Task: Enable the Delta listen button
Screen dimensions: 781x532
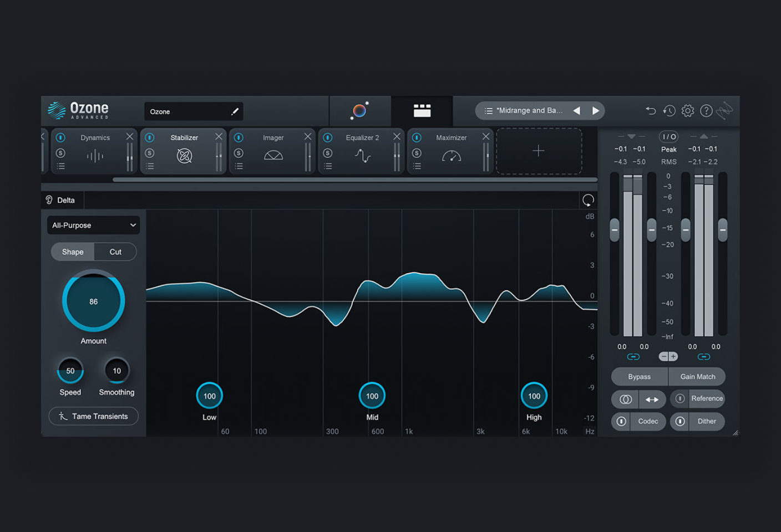Action: click(x=60, y=200)
